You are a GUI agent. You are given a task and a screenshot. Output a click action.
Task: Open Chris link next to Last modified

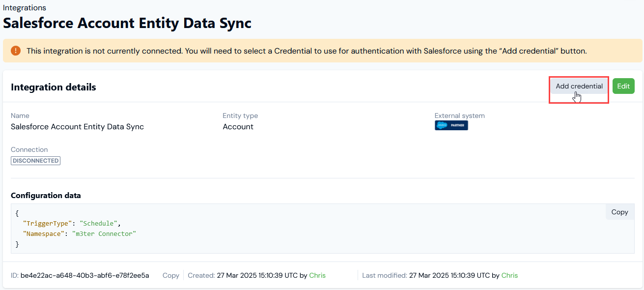tap(509, 275)
